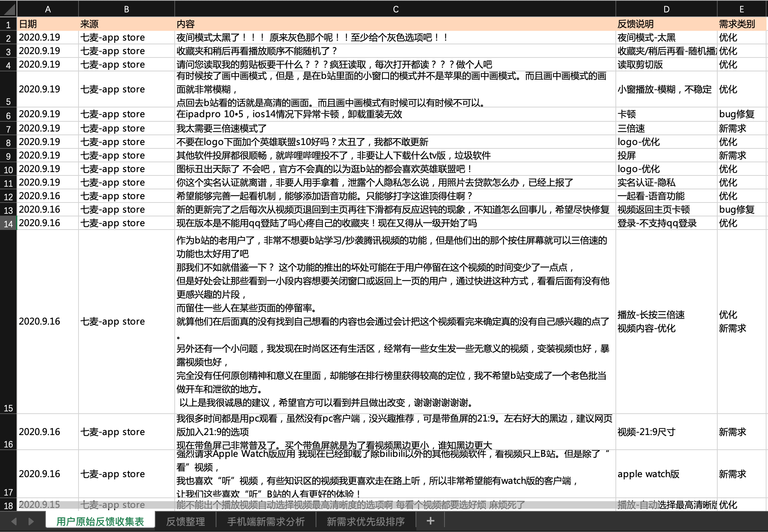This screenshot has height=532, width=768.
Task: Select cell with 现在版本是不能用qq登陆了吗 text
Action: click(395, 223)
